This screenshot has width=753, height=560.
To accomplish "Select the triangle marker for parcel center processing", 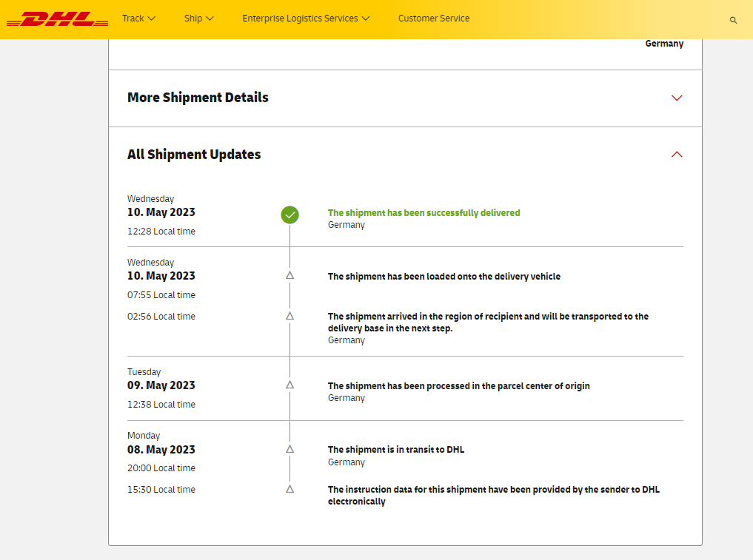I will [290, 385].
